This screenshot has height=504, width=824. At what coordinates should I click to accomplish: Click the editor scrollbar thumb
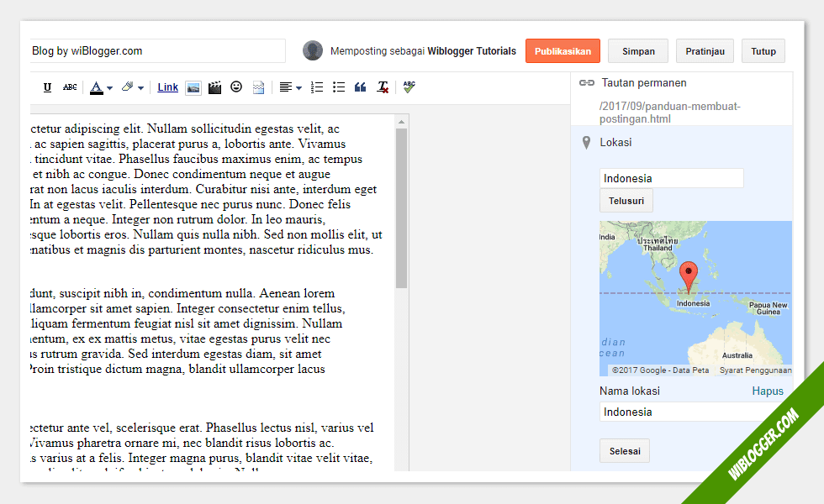(402, 208)
